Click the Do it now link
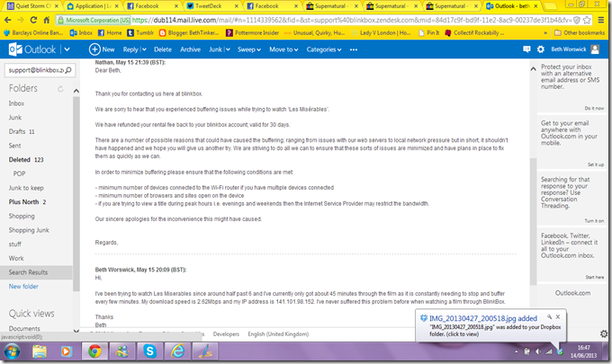The image size is (612, 364). tap(594, 108)
